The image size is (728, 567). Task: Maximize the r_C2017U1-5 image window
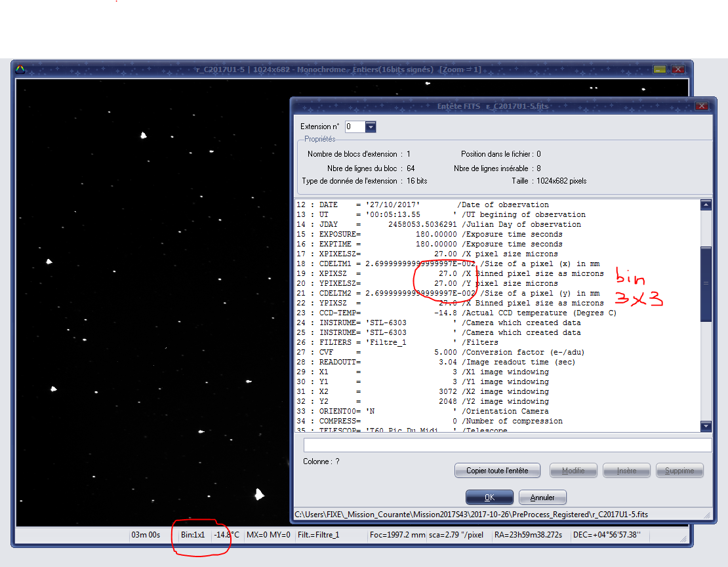pos(660,69)
